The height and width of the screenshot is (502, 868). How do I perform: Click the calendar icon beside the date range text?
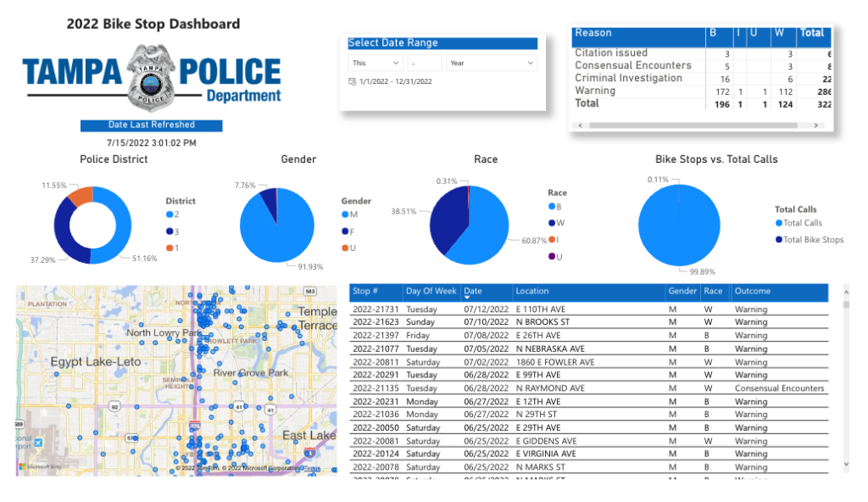coord(352,81)
